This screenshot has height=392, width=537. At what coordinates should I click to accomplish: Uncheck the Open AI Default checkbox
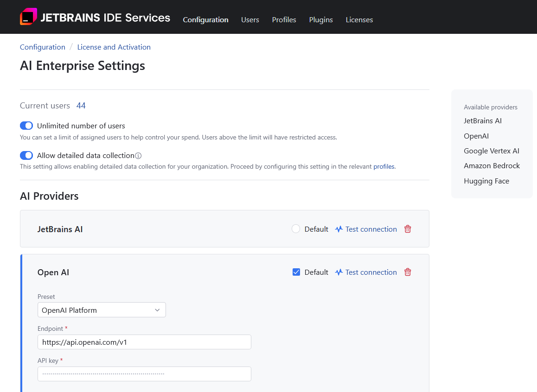pyautogui.click(x=296, y=272)
